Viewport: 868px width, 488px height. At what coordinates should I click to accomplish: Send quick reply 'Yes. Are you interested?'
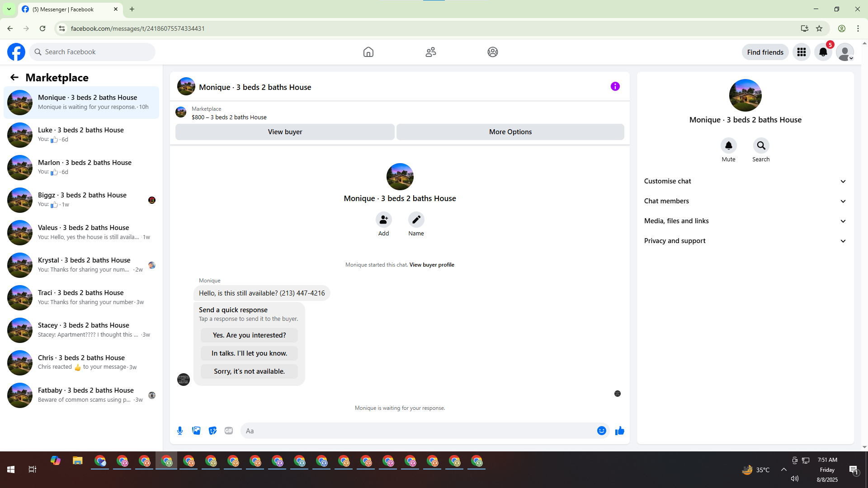click(x=249, y=335)
